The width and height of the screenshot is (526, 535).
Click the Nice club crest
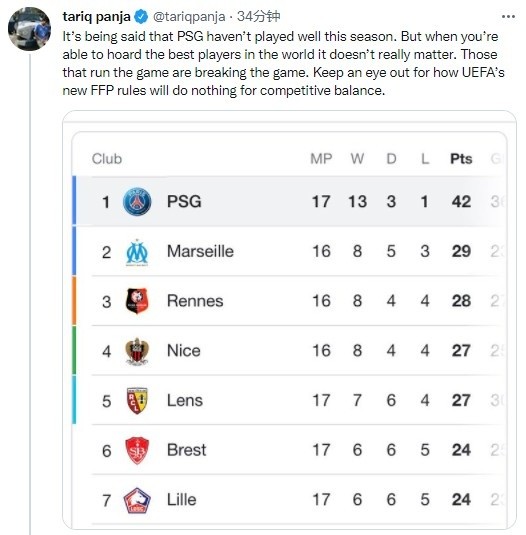(137, 351)
